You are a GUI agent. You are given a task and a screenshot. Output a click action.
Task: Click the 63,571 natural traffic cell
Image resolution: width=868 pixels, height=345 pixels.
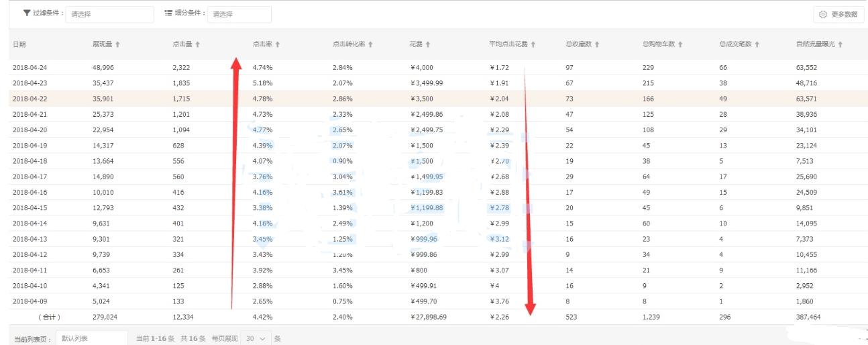point(807,99)
